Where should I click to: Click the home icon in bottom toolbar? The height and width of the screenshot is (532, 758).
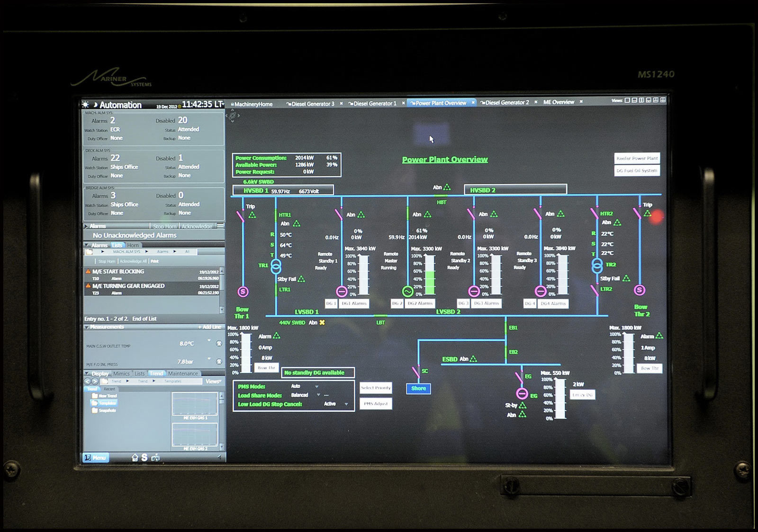135,458
